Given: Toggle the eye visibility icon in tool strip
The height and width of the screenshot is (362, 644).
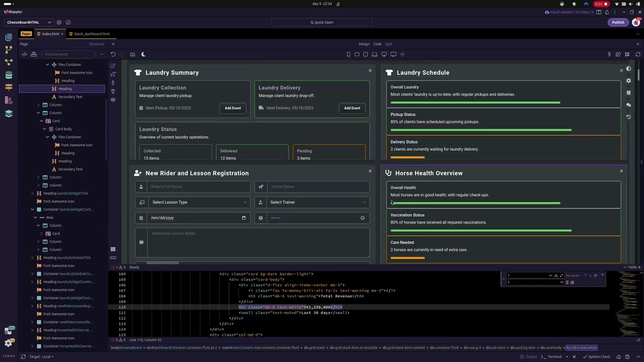Looking at the screenshot, I should pos(113,100).
